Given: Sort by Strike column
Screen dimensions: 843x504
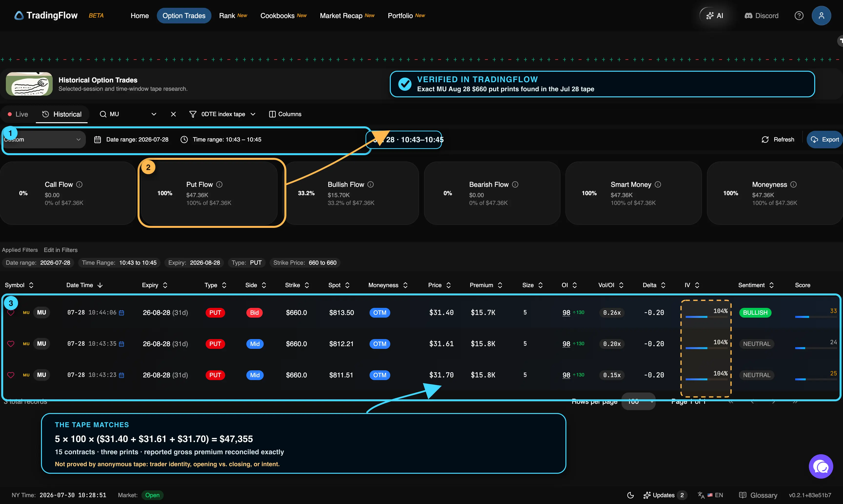Looking at the screenshot, I should pyautogui.click(x=297, y=285).
